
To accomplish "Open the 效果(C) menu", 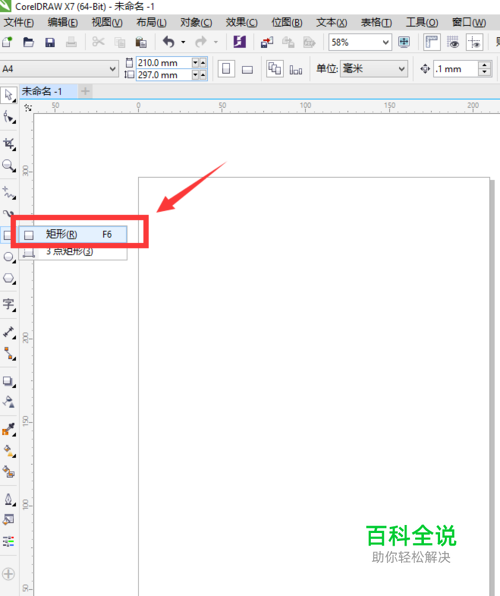I will point(241,23).
